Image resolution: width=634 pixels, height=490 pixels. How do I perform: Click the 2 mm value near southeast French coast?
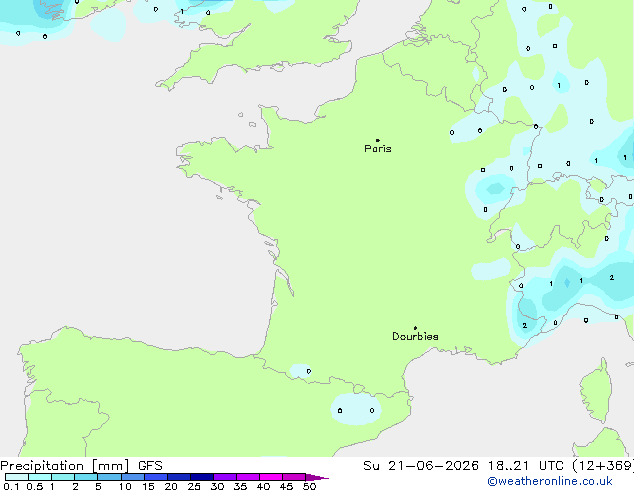point(524,325)
